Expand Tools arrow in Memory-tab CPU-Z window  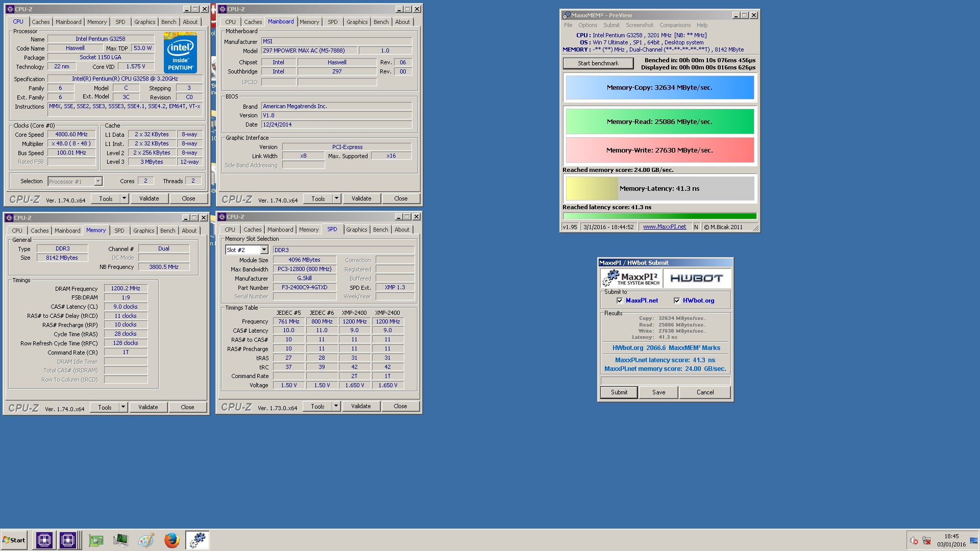tap(123, 407)
